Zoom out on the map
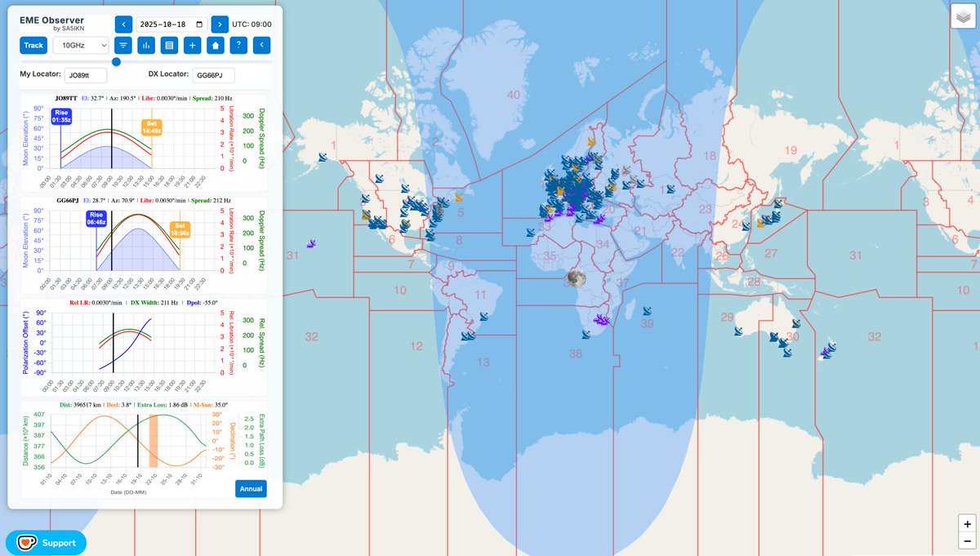The image size is (980, 556). point(966,540)
